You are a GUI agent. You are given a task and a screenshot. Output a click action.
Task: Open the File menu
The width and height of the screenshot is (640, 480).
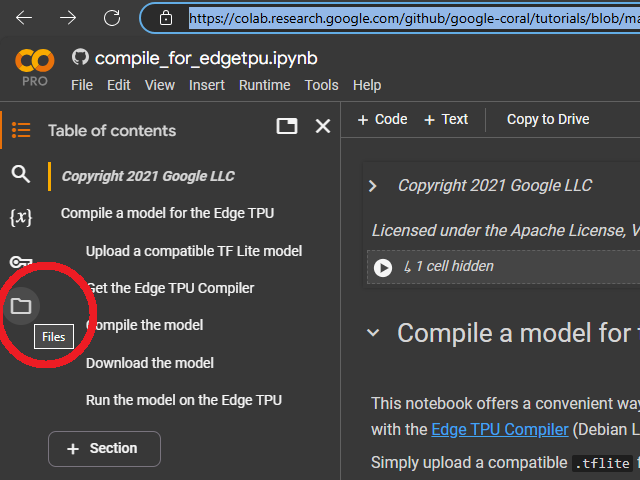point(82,85)
